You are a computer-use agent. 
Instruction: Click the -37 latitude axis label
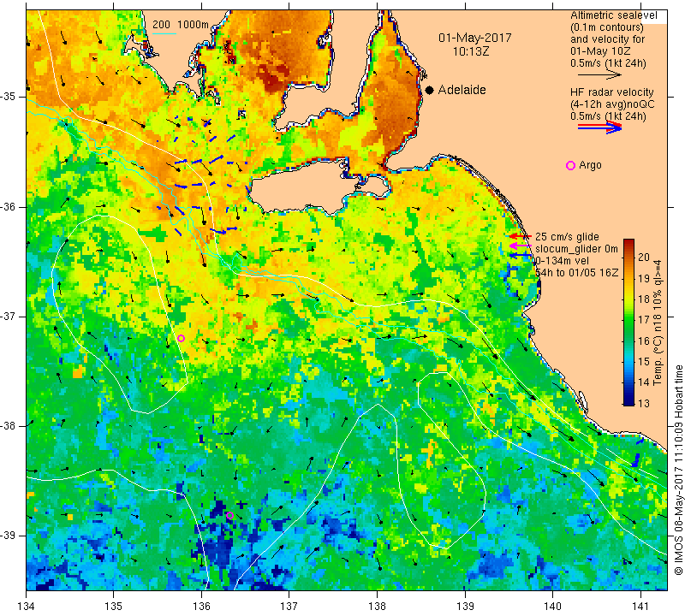[x=9, y=316]
